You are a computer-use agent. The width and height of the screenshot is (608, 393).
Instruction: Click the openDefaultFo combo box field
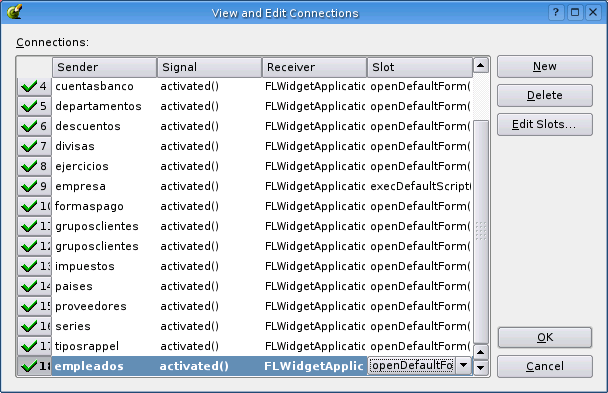[x=411, y=365]
